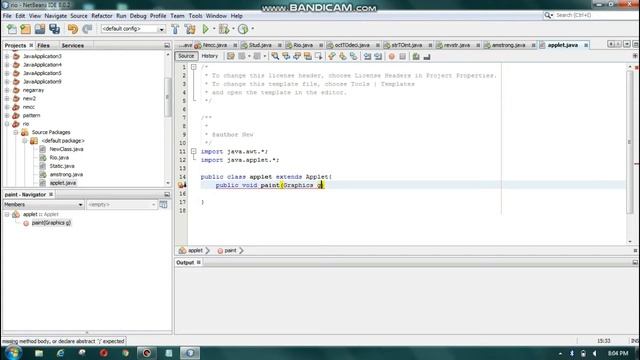Click the Find Selection magnifier icon

pyautogui.click(x=276, y=56)
